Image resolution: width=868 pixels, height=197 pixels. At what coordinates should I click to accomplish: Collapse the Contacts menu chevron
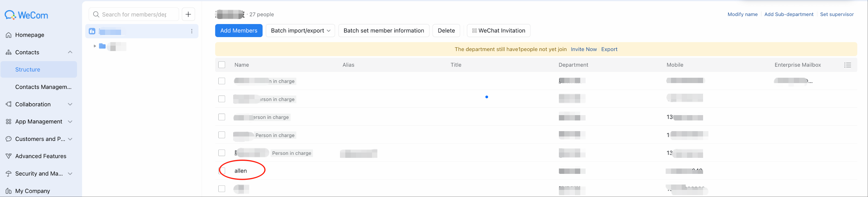pyautogui.click(x=70, y=52)
